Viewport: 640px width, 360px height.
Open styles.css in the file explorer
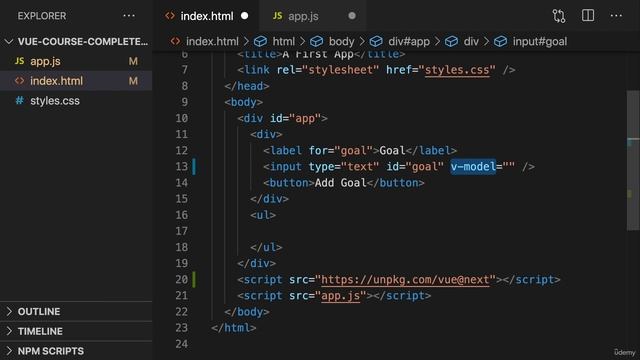pyautogui.click(x=76, y=101)
